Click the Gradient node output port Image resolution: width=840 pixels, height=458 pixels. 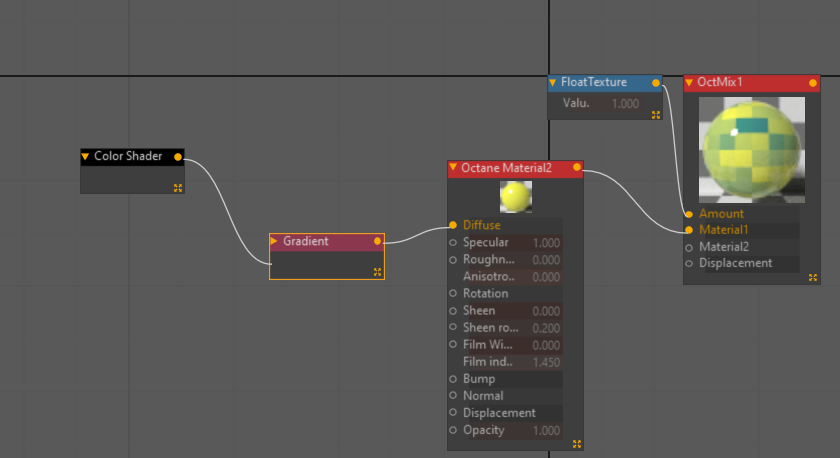tap(377, 241)
